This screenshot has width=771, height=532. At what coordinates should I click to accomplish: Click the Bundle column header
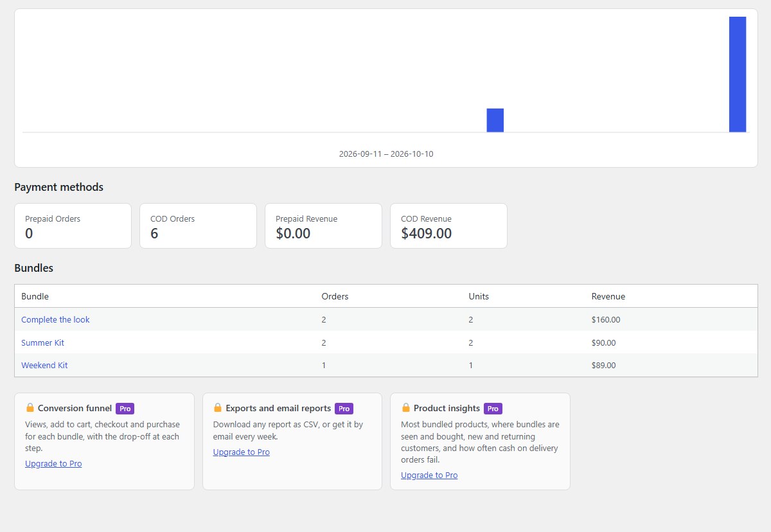coord(35,296)
